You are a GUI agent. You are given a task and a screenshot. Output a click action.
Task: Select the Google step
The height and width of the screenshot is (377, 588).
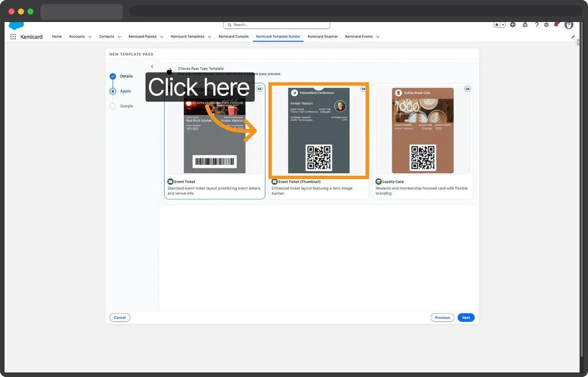pyautogui.click(x=126, y=106)
